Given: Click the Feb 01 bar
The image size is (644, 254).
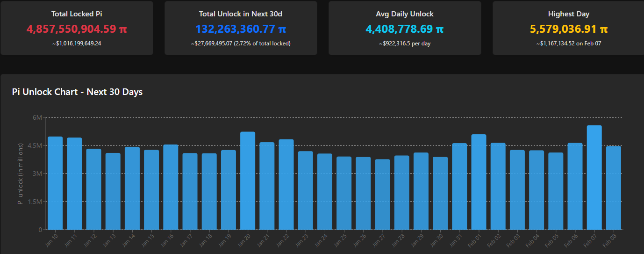Looking at the screenshot, I should [479, 182].
